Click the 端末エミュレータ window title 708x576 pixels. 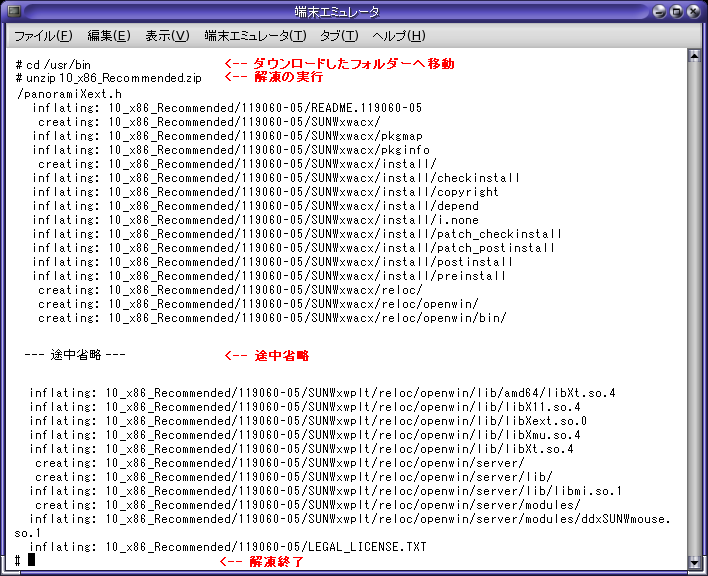pyautogui.click(x=337, y=12)
